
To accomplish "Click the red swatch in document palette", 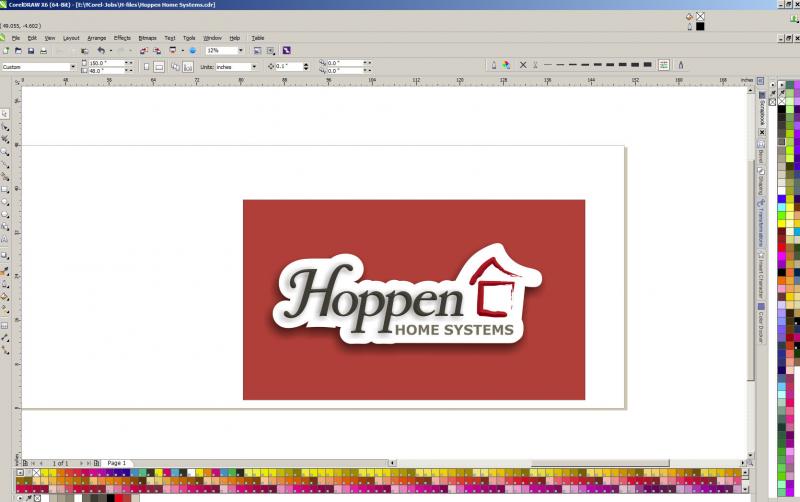I will point(119,498).
